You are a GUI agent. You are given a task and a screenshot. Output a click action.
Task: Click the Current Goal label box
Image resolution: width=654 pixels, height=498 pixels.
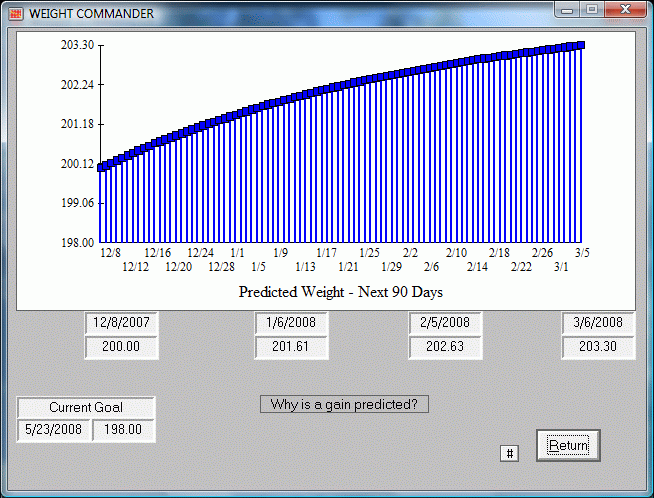[86, 407]
